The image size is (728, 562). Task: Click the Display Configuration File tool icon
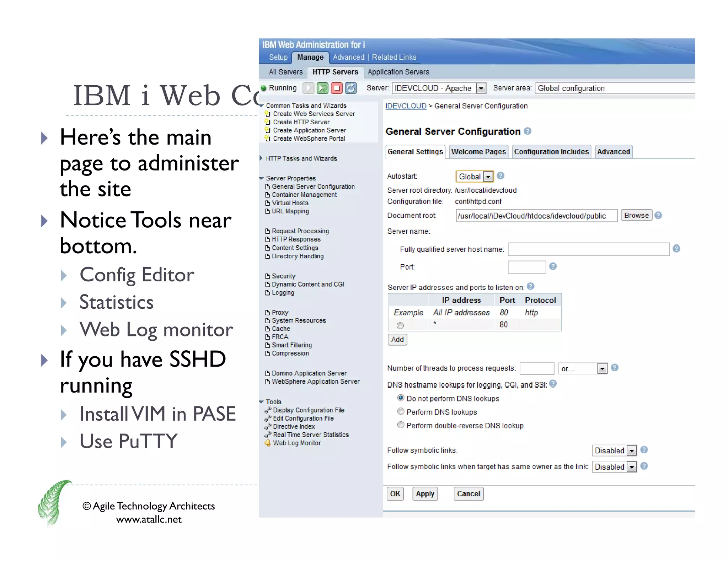click(268, 410)
